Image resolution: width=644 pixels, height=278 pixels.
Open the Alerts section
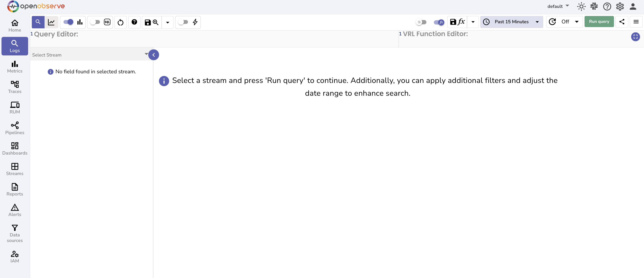(15, 210)
